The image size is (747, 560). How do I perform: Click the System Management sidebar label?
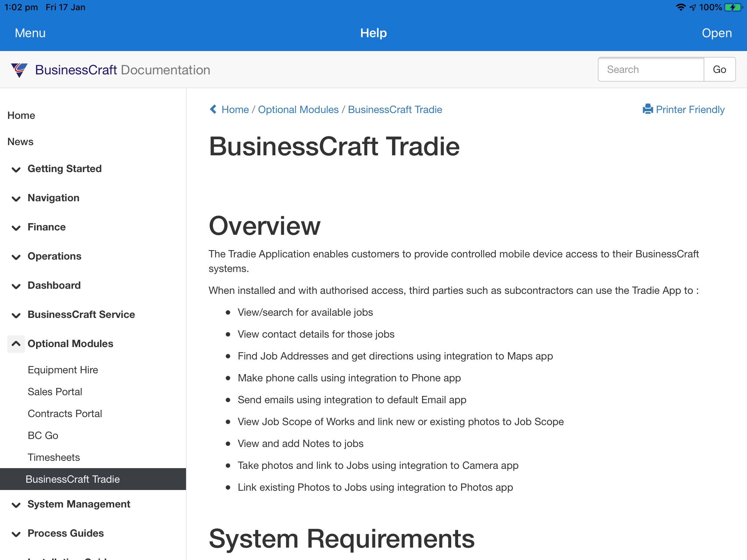coord(79,504)
